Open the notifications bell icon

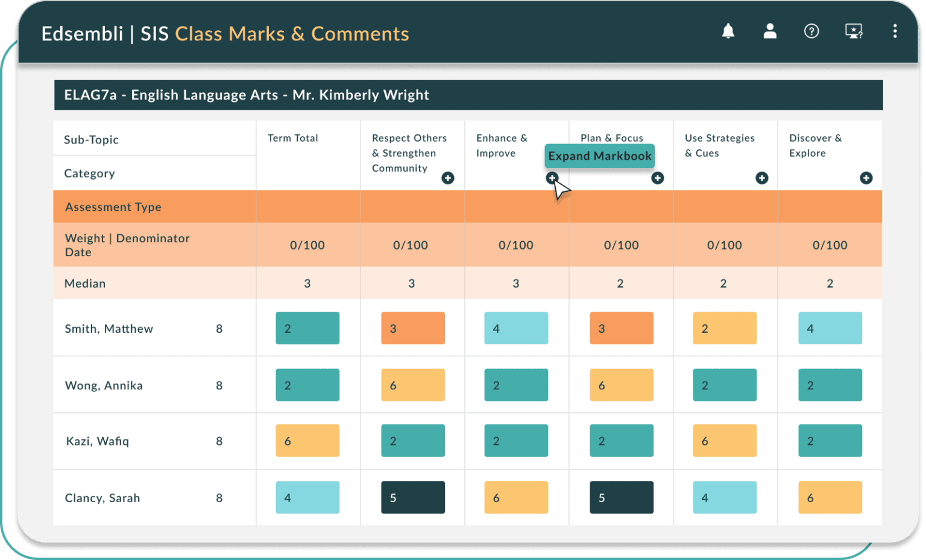(x=728, y=31)
